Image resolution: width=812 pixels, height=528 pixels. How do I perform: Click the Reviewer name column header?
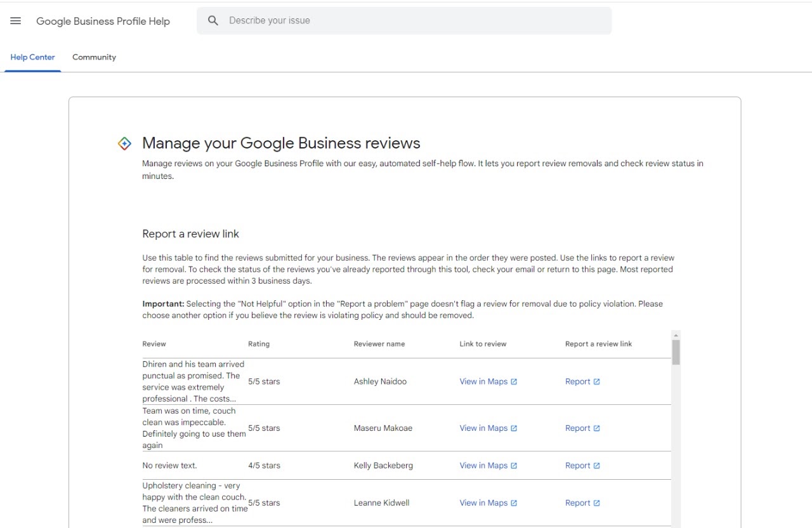click(x=379, y=344)
